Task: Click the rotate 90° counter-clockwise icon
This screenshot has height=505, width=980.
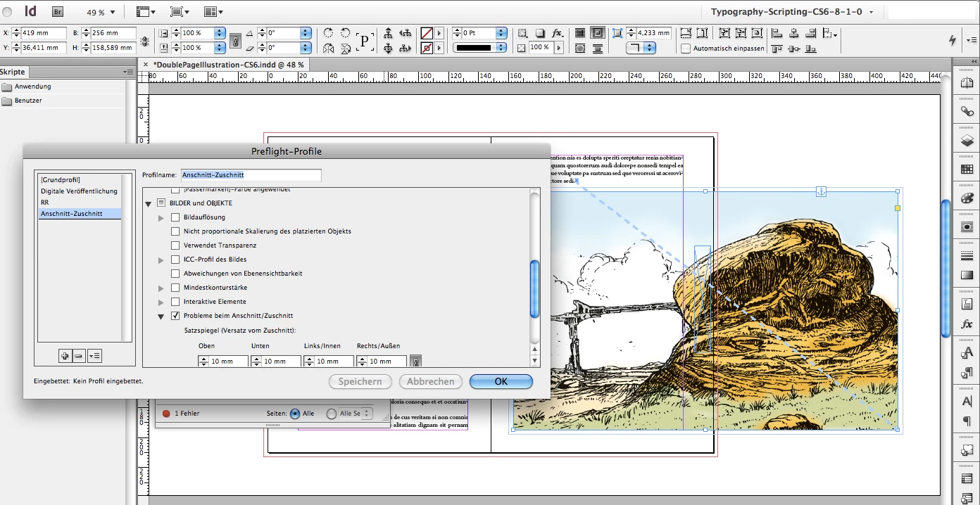Action: 346,33
